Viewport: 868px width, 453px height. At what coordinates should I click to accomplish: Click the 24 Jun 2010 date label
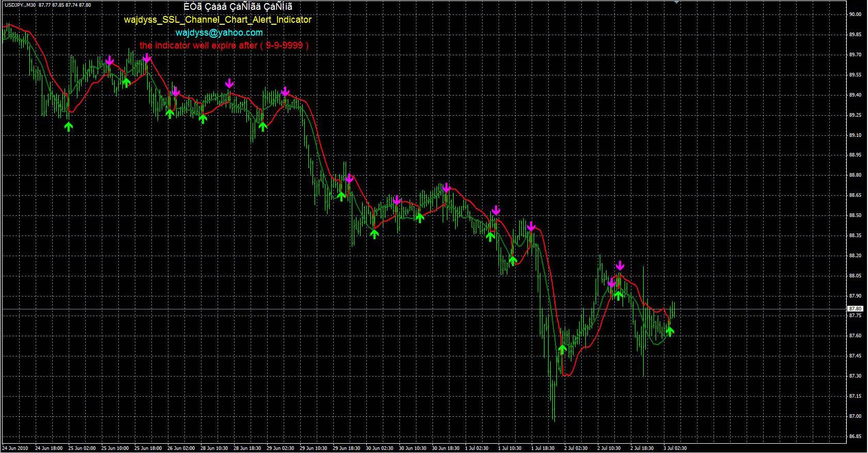(x=16, y=448)
